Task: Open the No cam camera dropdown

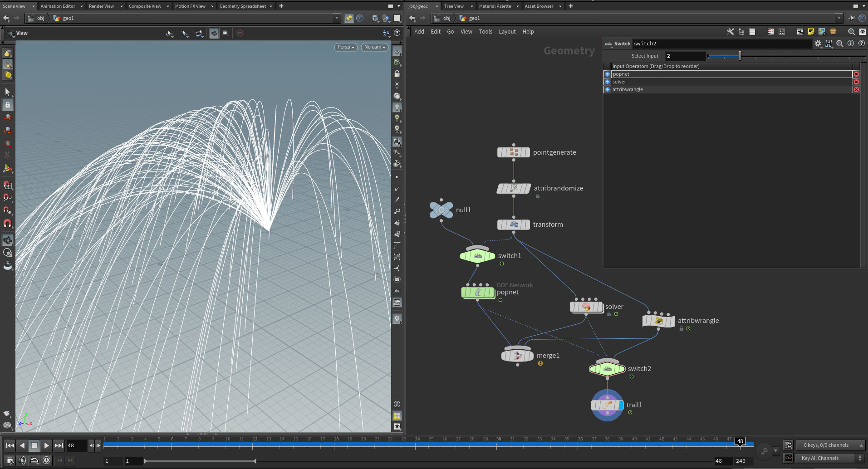Action: tap(375, 47)
